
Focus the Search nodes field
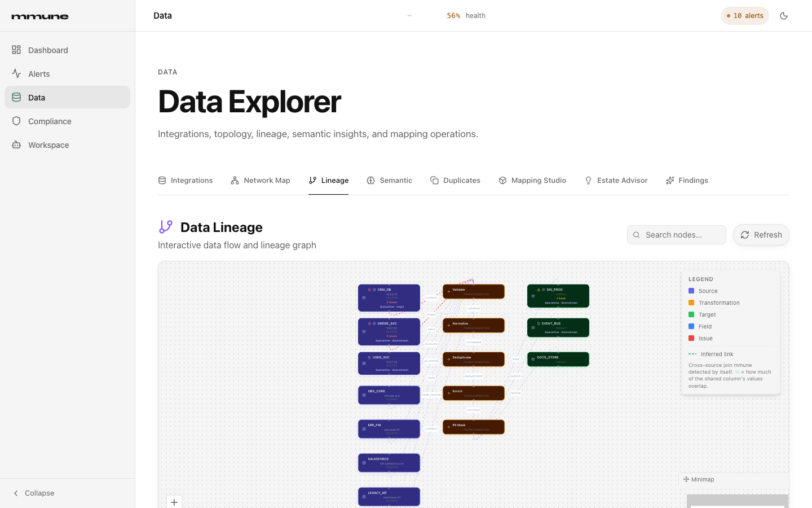click(x=677, y=235)
